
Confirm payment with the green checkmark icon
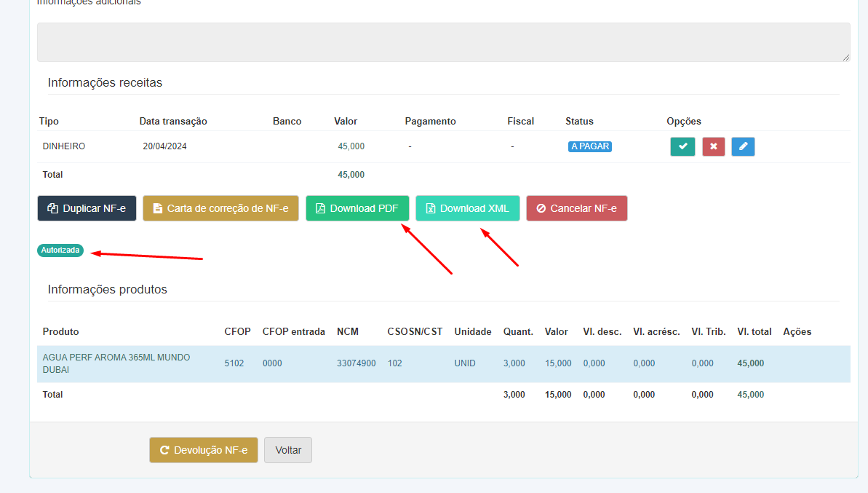[682, 147]
